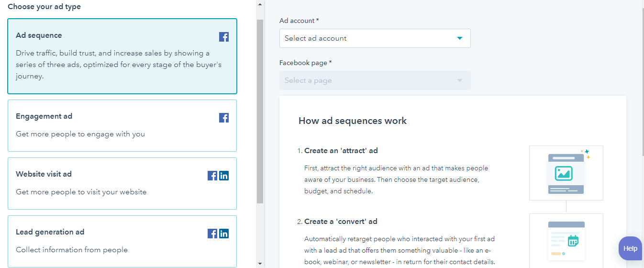Open the Select ad account dropdown
The image size is (644, 268).
pos(375,38)
